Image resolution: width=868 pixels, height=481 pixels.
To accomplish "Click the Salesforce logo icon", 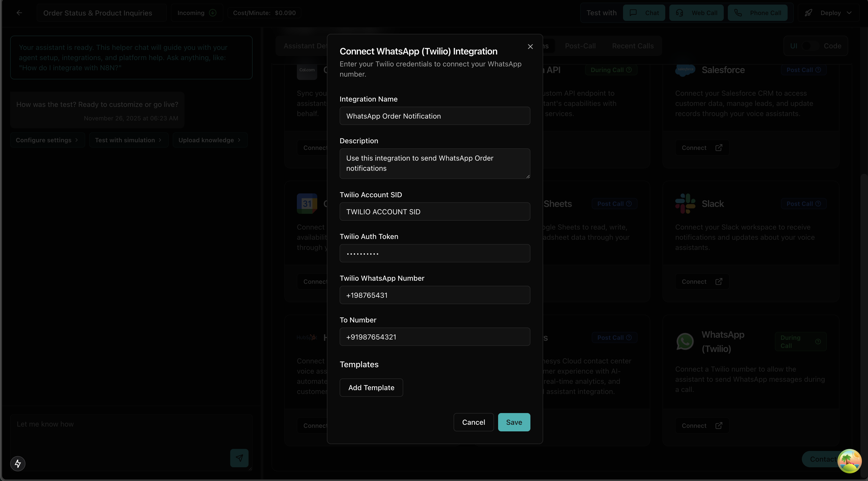I will click(x=685, y=70).
